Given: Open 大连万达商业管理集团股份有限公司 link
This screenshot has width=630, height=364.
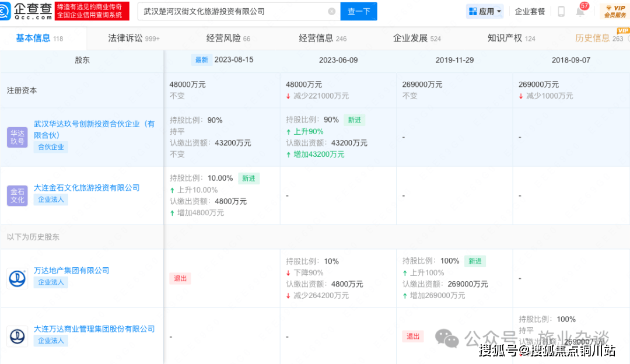Looking at the screenshot, I should (x=94, y=328).
